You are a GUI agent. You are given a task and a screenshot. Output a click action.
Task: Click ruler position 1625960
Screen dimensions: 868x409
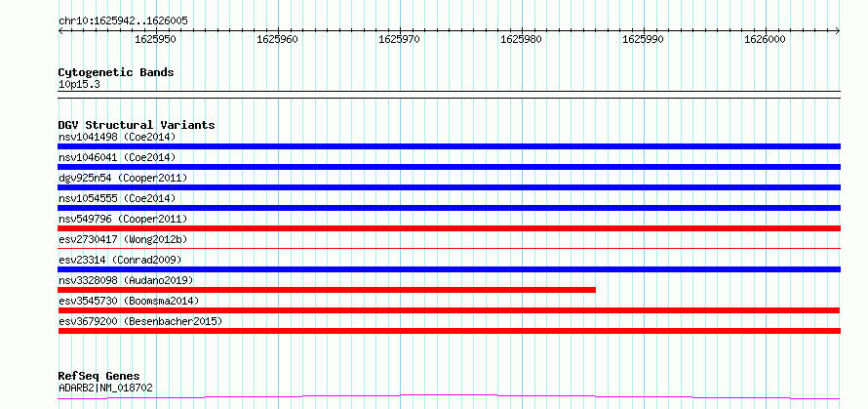tap(277, 39)
